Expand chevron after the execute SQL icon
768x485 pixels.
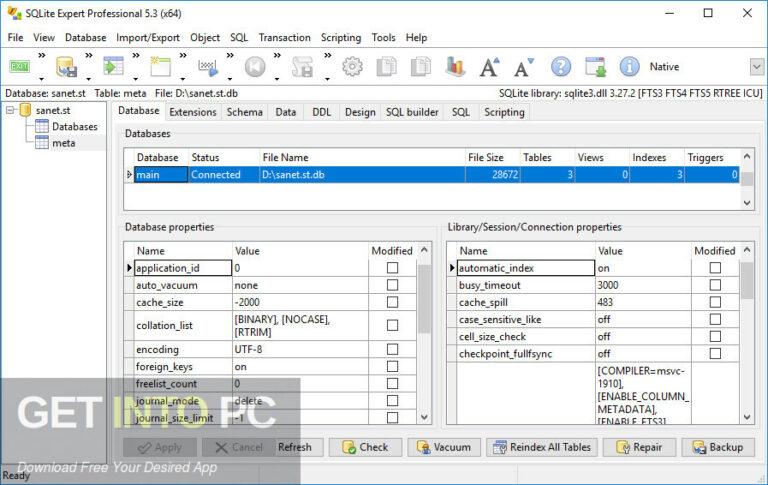pos(230,55)
